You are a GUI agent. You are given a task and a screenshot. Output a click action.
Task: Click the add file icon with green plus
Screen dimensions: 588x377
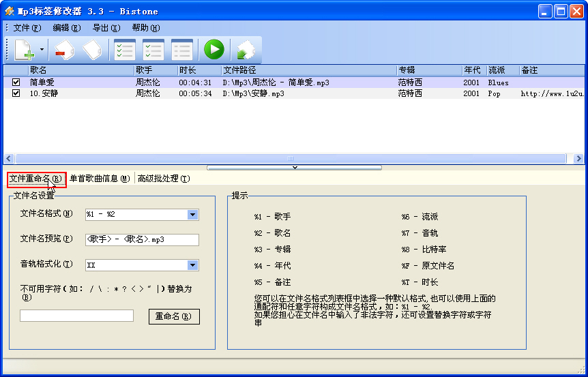24,50
